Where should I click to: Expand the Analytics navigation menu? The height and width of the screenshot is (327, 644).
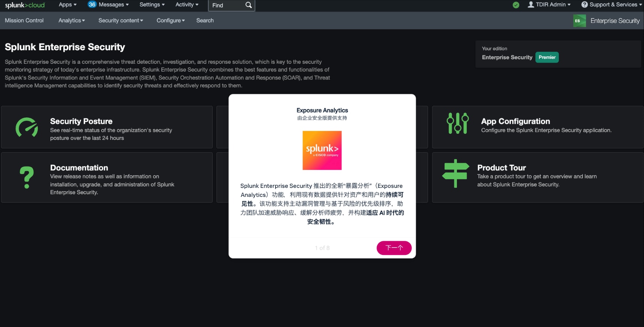72,20
